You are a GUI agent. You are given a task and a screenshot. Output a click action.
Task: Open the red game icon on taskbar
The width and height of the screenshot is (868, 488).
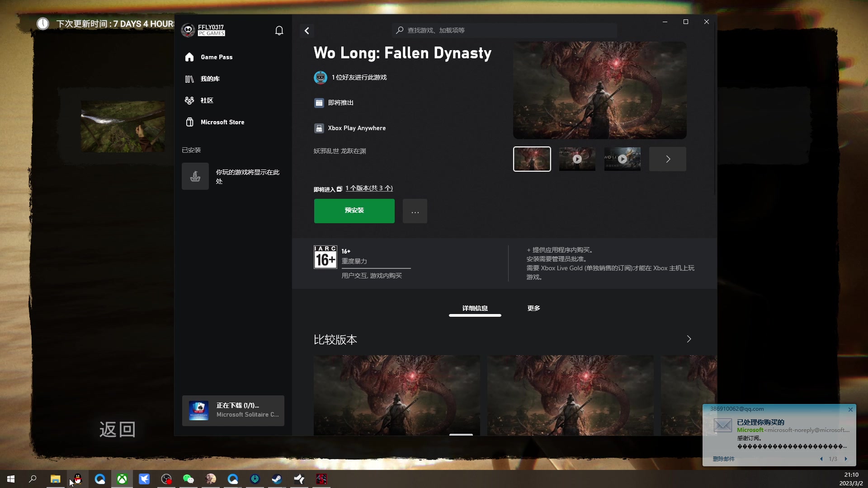point(321,479)
